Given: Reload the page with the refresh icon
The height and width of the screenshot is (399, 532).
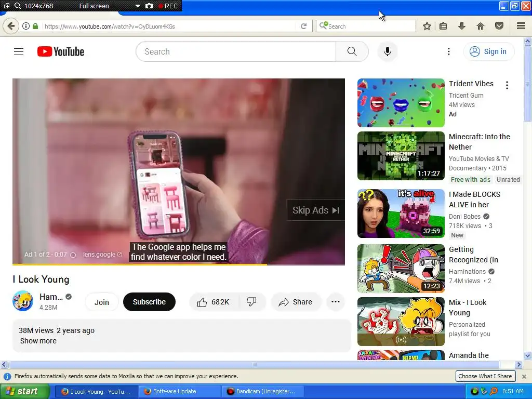Looking at the screenshot, I should (x=303, y=26).
